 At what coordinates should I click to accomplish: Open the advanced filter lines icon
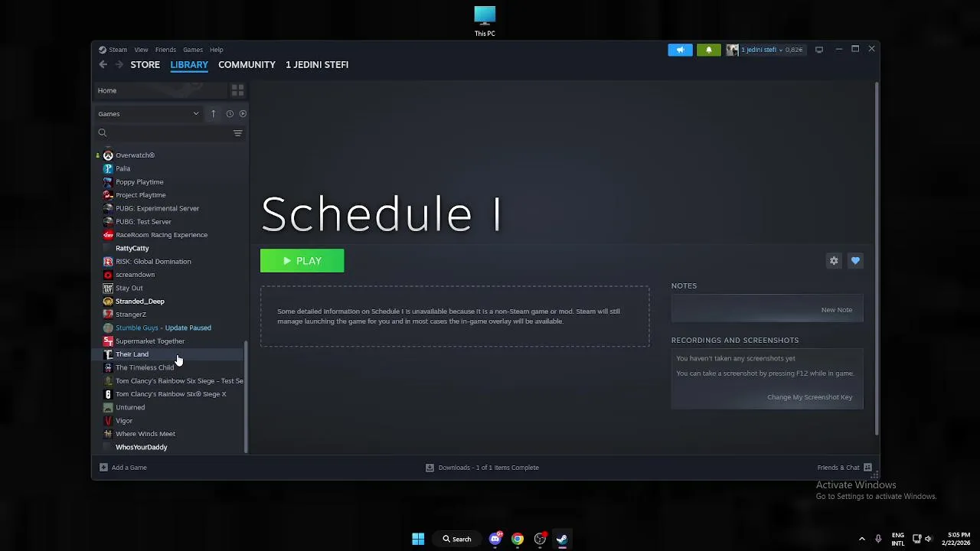coord(237,133)
